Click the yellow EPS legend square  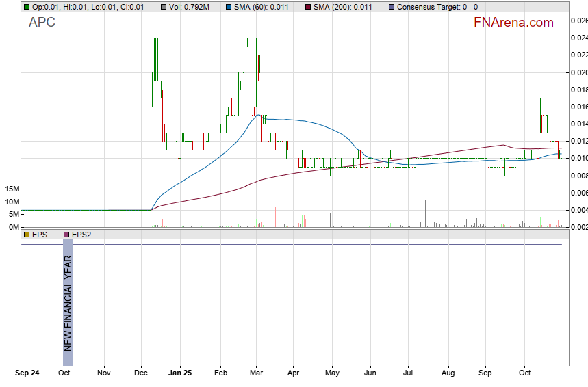[x=27, y=235]
